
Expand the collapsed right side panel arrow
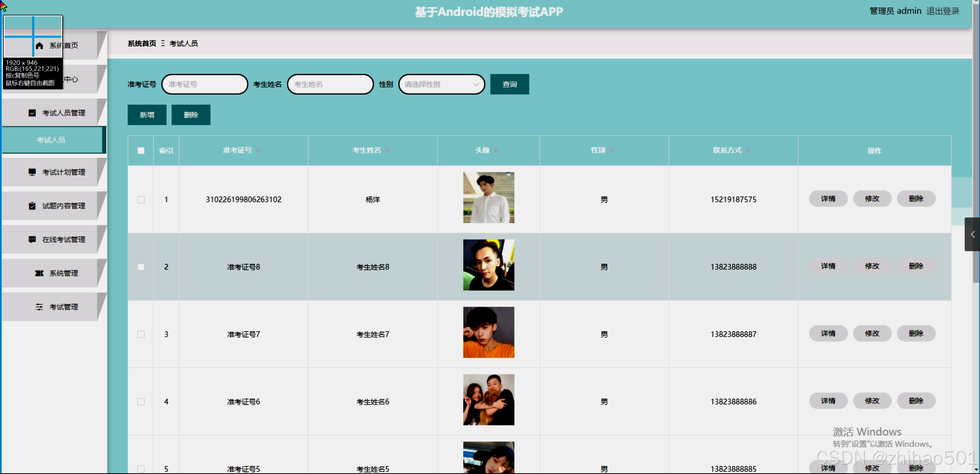pos(972,234)
